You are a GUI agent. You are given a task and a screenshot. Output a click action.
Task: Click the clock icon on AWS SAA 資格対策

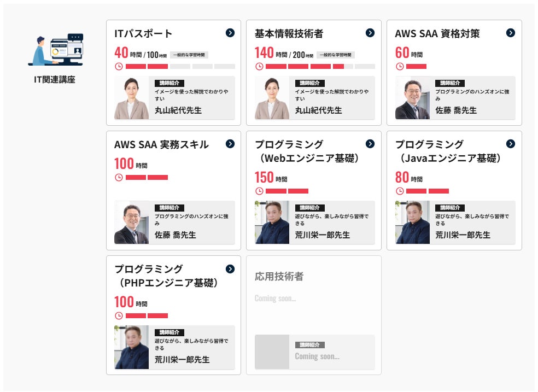tap(400, 66)
